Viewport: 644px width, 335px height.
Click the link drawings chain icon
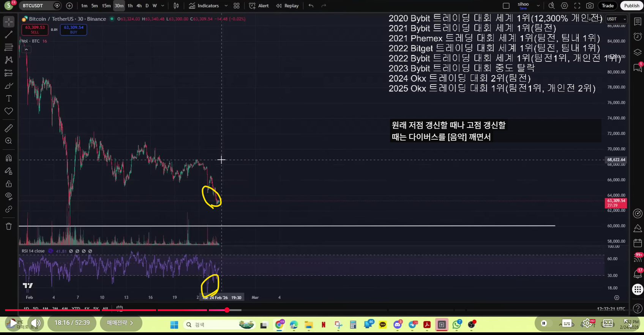(x=9, y=209)
